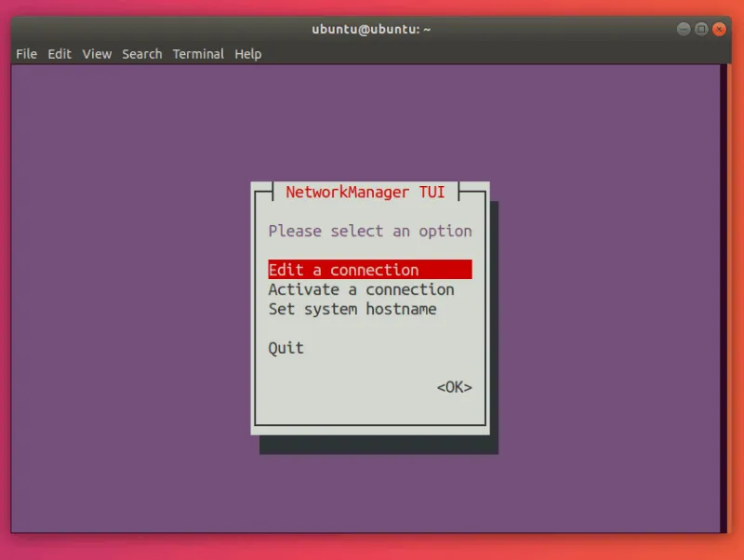Maximize the terminal window
This screenshot has width=744, height=560.
tap(702, 29)
